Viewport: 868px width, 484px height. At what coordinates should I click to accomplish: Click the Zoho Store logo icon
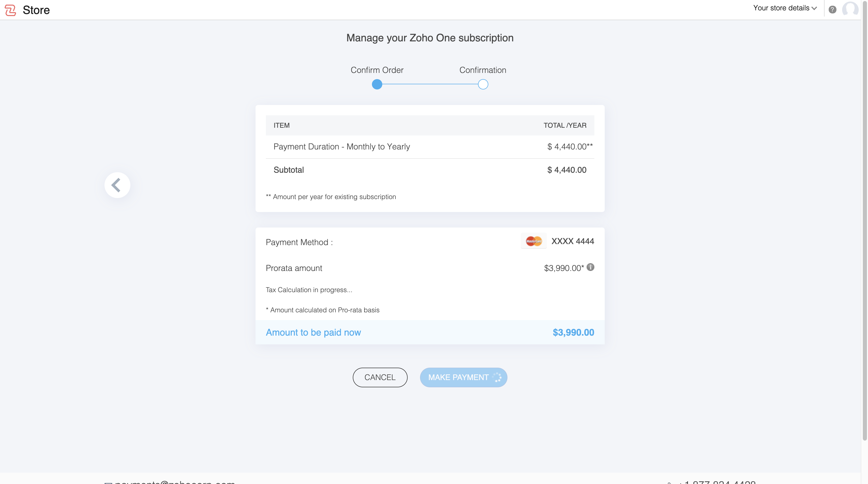pyautogui.click(x=10, y=10)
